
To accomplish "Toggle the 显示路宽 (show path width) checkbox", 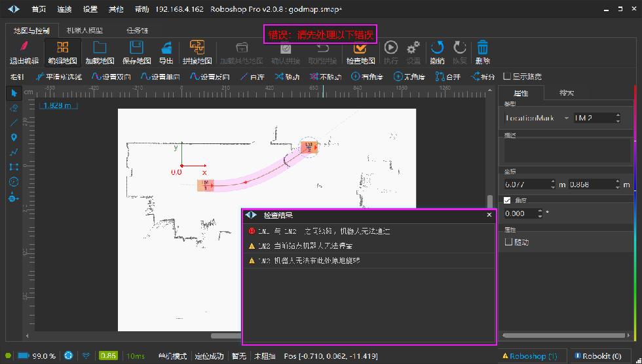I will (507, 76).
